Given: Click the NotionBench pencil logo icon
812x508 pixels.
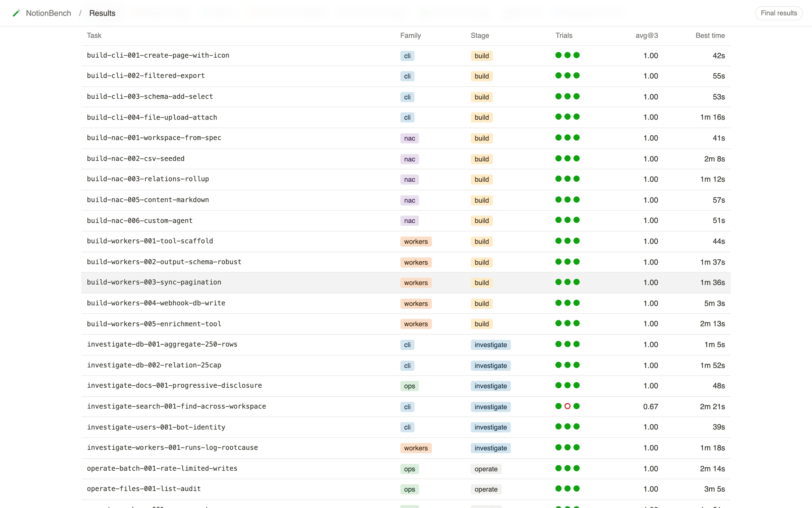Looking at the screenshot, I should (16, 13).
